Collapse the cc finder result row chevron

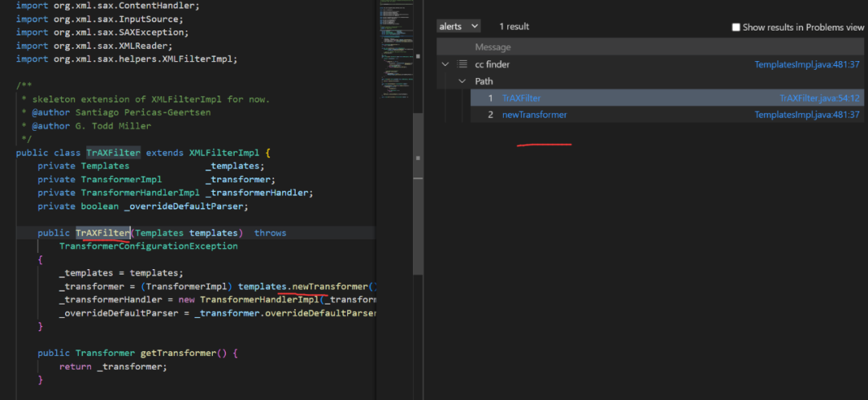coord(445,64)
